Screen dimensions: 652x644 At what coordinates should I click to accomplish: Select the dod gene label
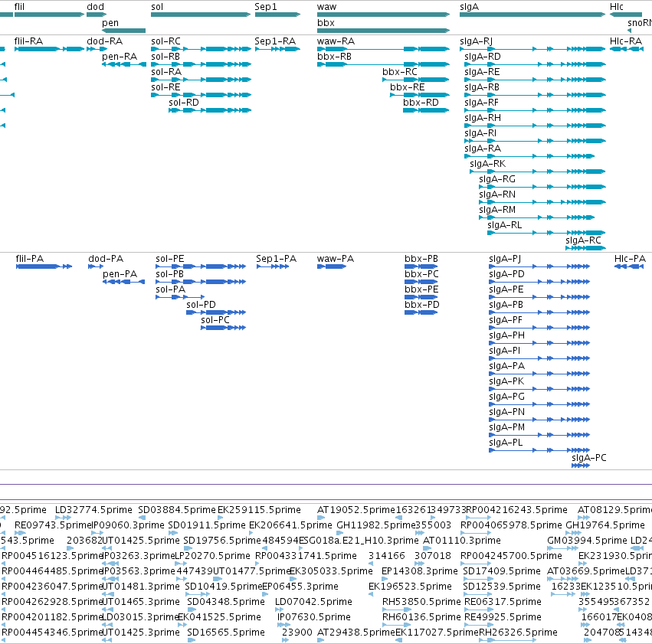(x=95, y=7)
